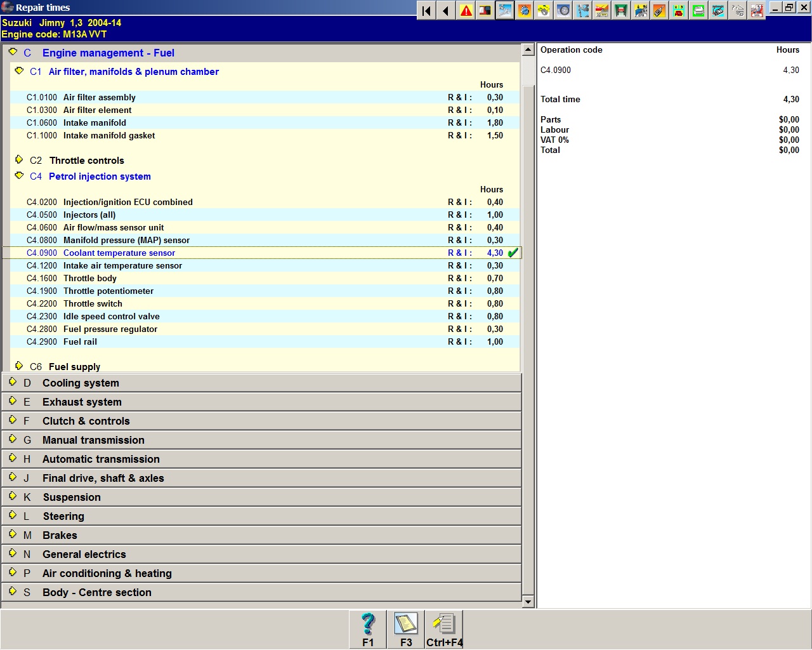Open the red warning triangle icon
The image size is (812, 650).
[466, 11]
